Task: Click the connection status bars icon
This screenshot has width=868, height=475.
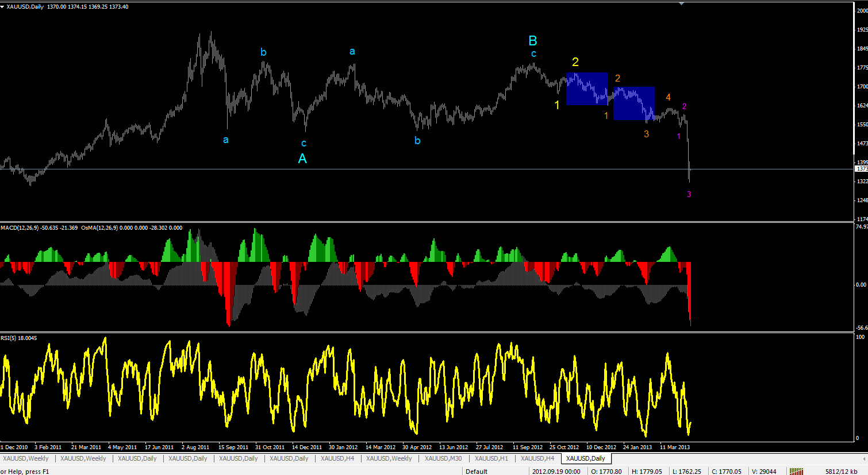Action: pos(796,472)
